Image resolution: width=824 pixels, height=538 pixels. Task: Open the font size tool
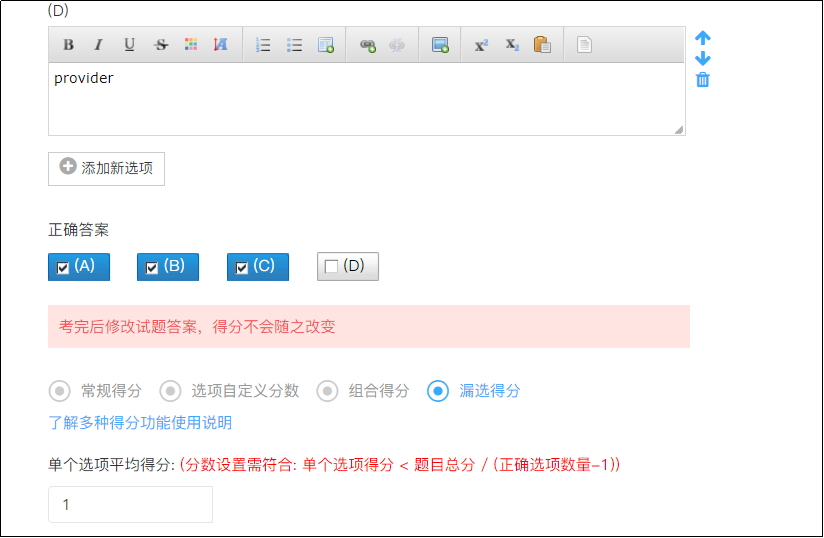(x=221, y=45)
